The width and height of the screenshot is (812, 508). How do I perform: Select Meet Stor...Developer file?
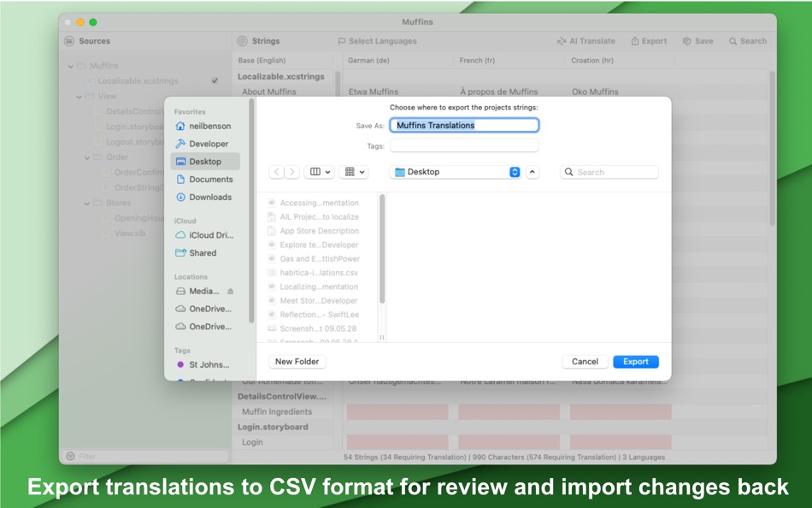tap(319, 301)
